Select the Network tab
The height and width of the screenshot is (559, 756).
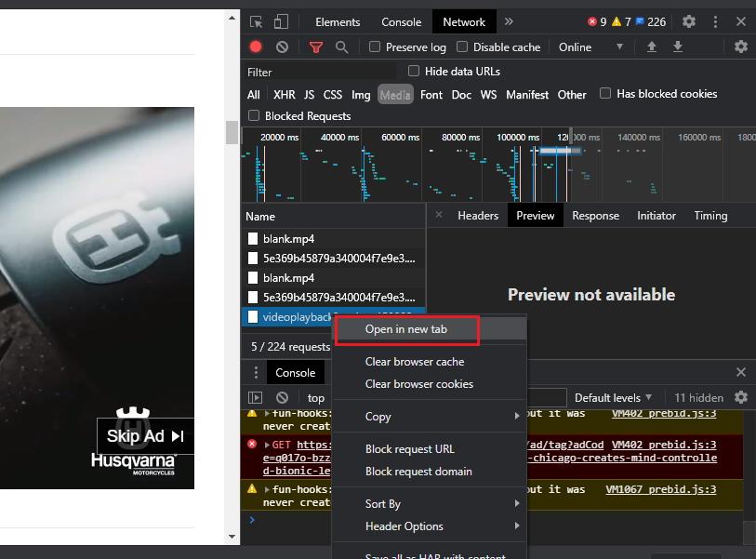pyautogui.click(x=464, y=22)
